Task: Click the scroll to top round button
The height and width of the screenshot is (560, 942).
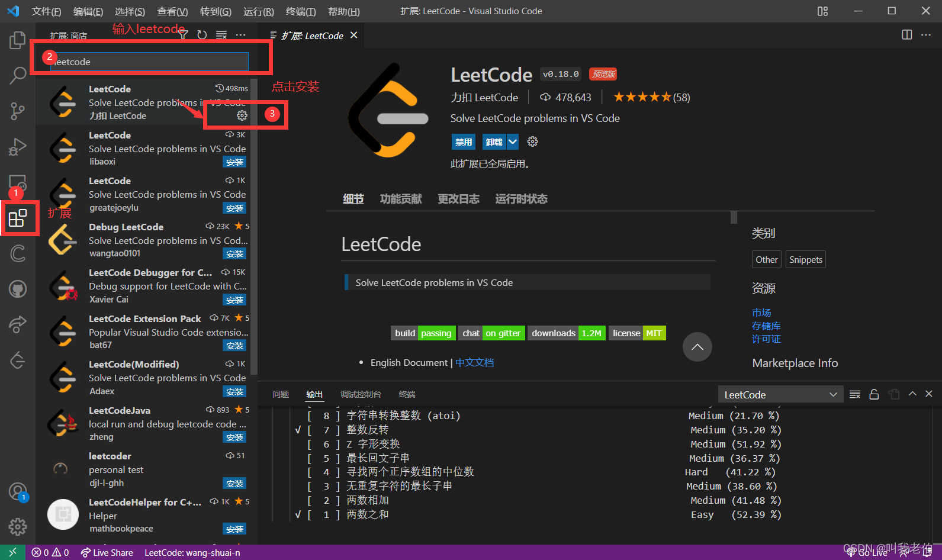Action: coord(697,347)
